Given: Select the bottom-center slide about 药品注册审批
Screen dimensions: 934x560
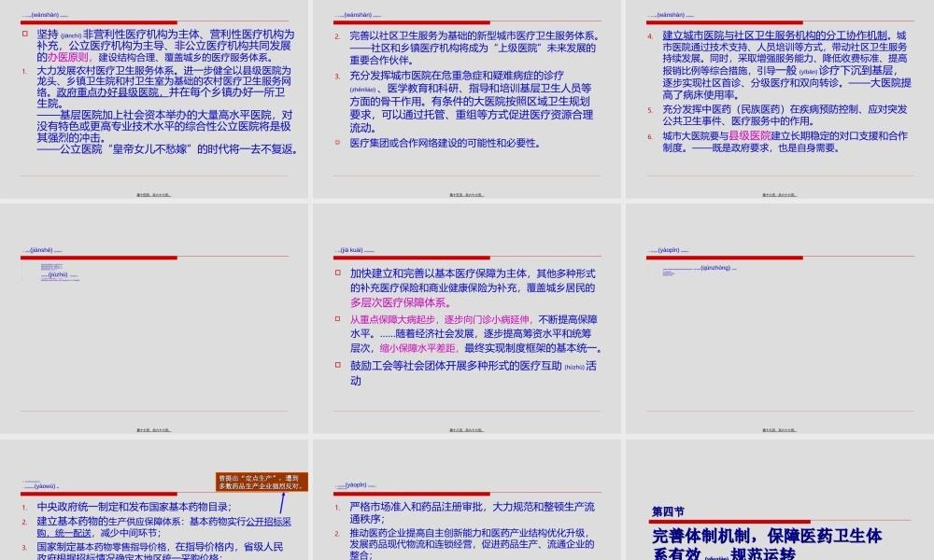Looking at the screenshot, I should (x=467, y=518).
